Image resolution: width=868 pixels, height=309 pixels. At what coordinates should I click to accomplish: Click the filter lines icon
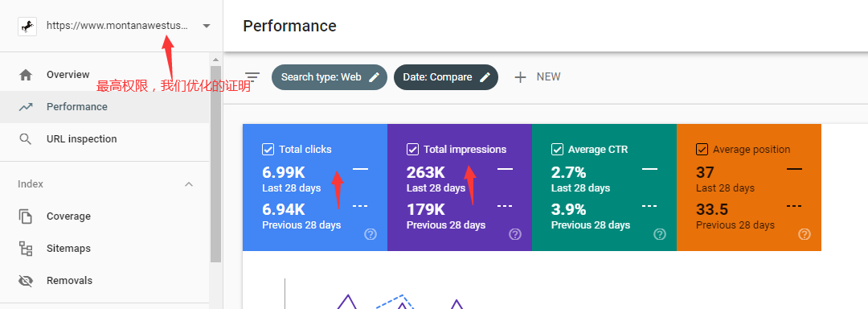click(252, 77)
